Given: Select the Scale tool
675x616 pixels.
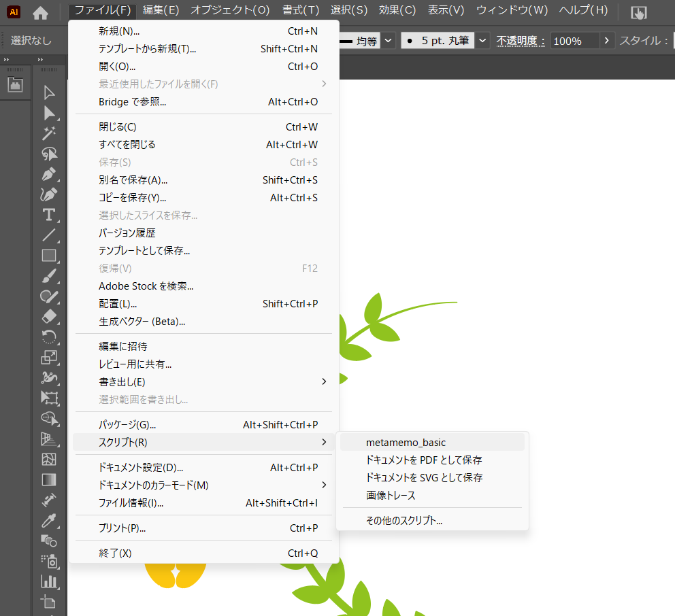Looking at the screenshot, I should pyautogui.click(x=49, y=358).
